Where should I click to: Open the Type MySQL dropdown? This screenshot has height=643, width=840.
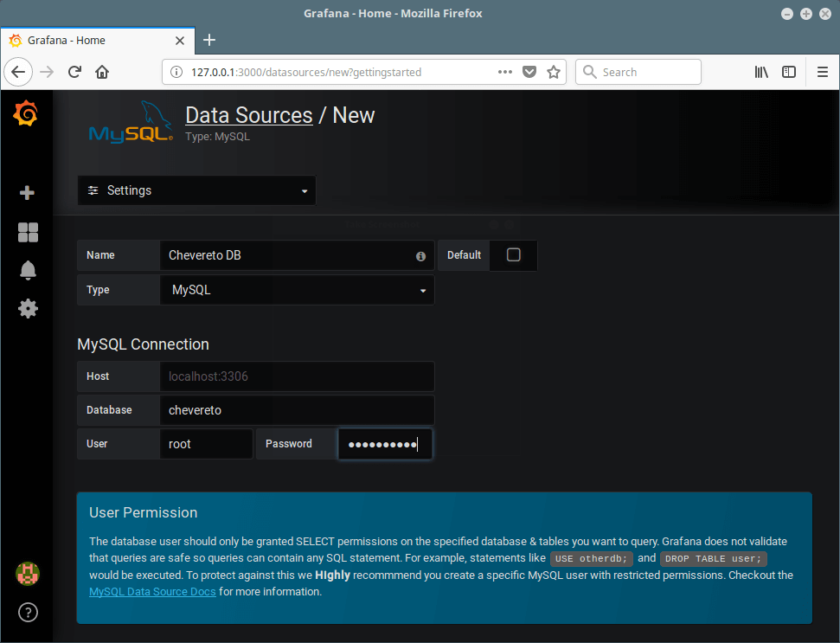(x=297, y=290)
